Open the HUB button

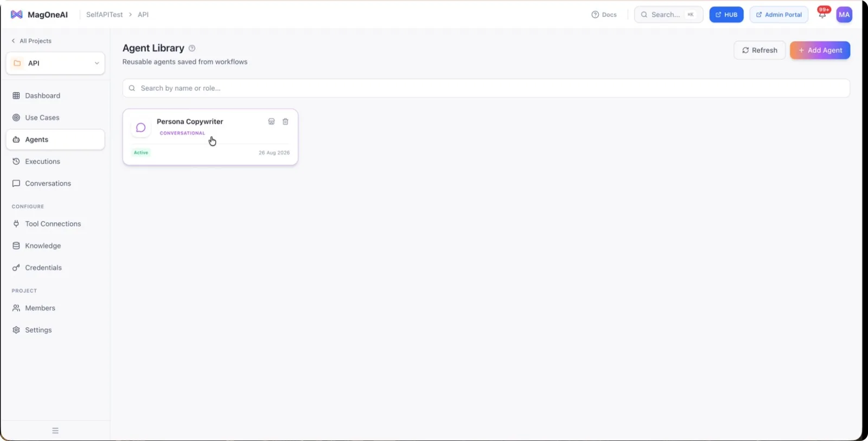[x=726, y=15]
